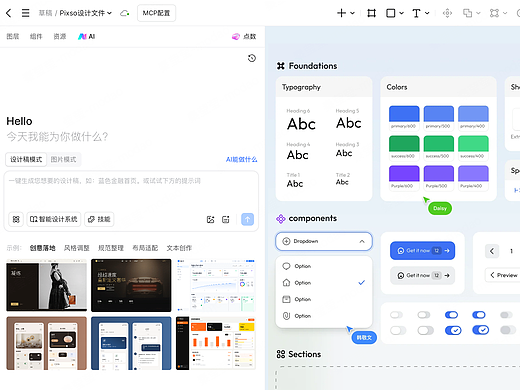Image resolution: width=520 pixels, height=390 pixels.
Task: Select the Rectangle shape tool
Action: tap(390, 13)
